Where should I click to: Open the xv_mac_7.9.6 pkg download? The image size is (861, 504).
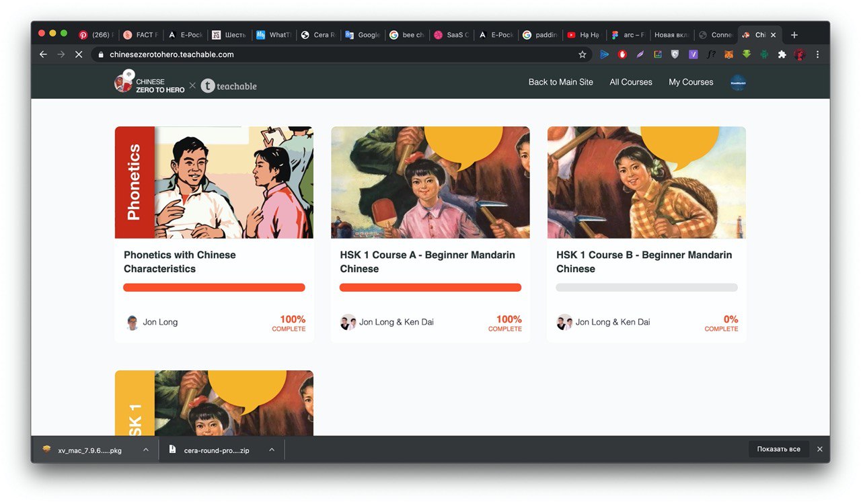click(90, 450)
